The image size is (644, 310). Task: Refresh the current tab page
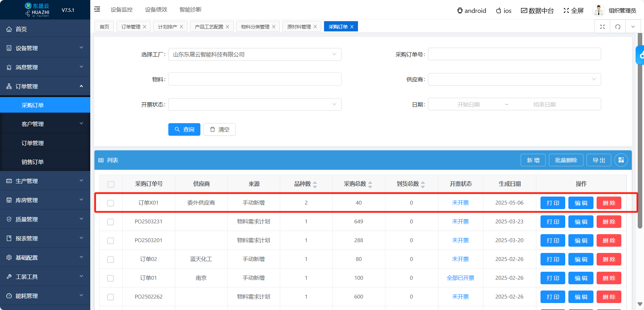[618, 27]
